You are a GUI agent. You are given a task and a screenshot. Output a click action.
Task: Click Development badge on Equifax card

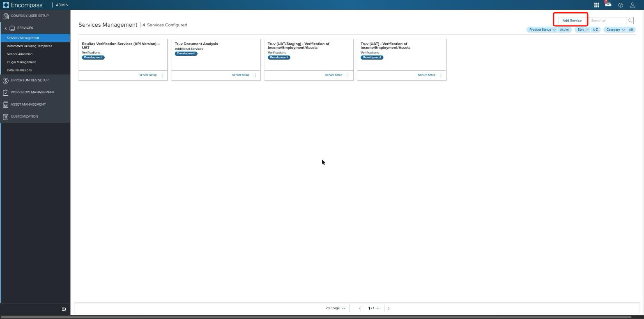[93, 58]
